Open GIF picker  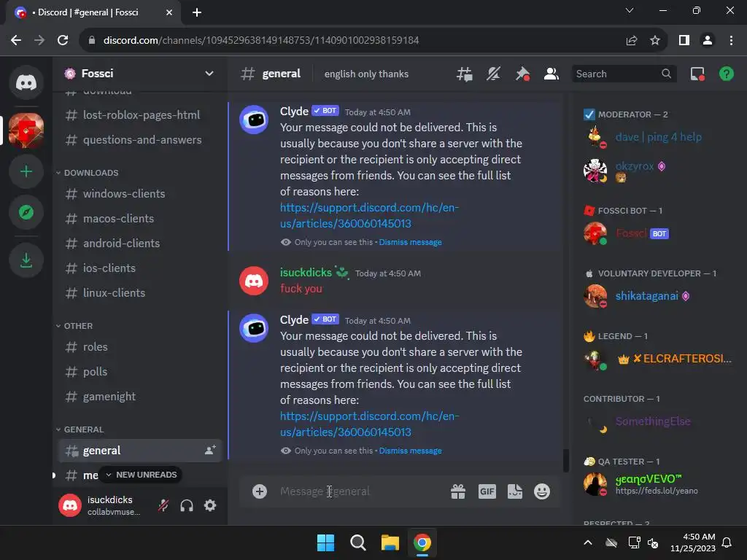(487, 491)
